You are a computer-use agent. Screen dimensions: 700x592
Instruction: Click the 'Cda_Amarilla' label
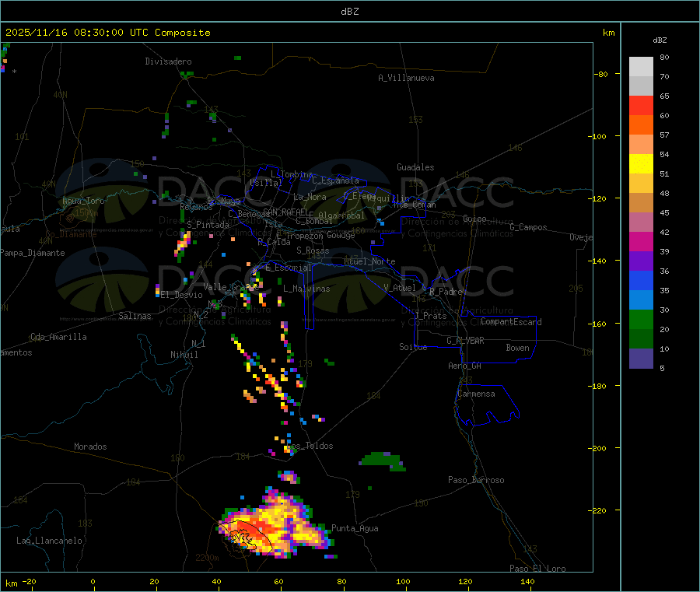pyautogui.click(x=58, y=337)
